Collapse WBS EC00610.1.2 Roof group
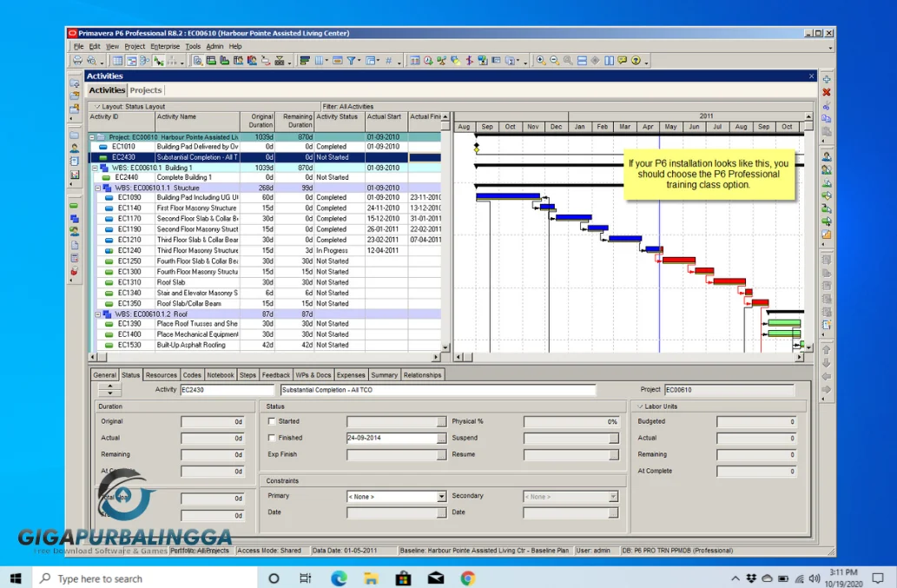 (98, 314)
